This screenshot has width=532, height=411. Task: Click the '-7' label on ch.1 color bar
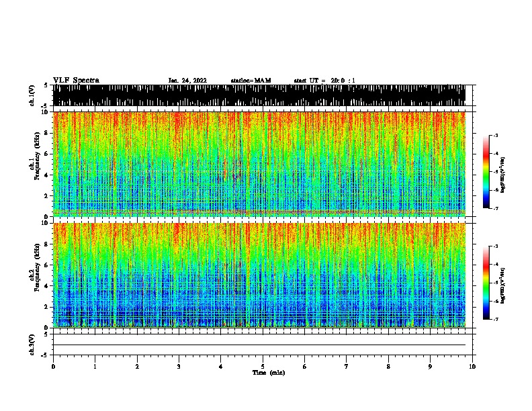(x=495, y=209)
